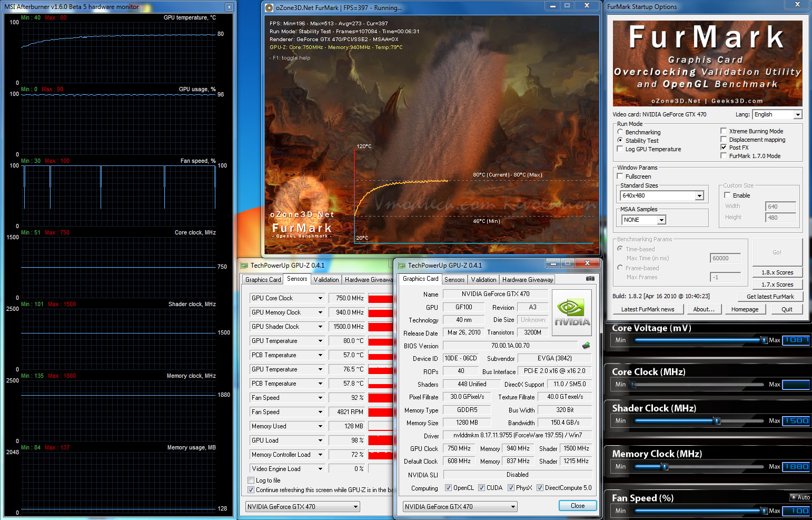The height and width of the screenshot is (520, 812).
Task: Click the NVIDIA logo in GPU-Z
Action: tap(571, 312)
